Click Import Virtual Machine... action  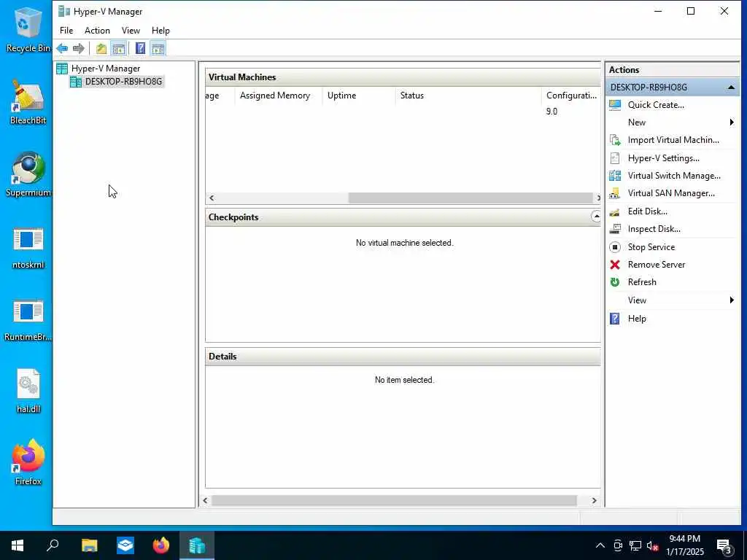[x=673, y=140]
